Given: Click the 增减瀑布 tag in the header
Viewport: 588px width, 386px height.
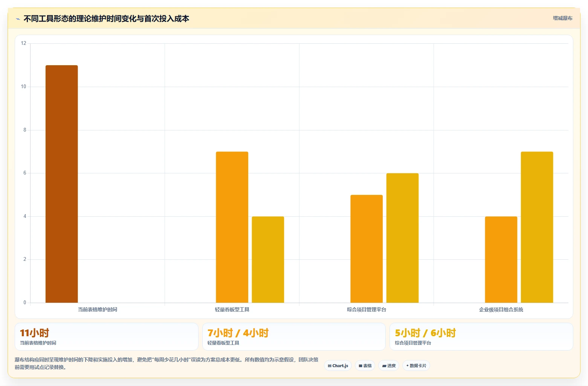Looking at the screenshot, I should [x=562, y=18].
